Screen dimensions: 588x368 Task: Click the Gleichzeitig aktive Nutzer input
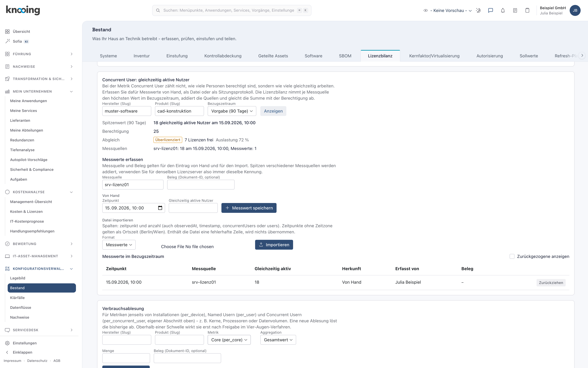click(193, 208)
